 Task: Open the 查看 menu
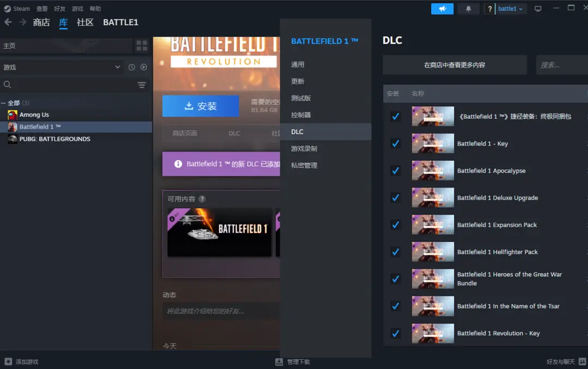tap(42, 9)
